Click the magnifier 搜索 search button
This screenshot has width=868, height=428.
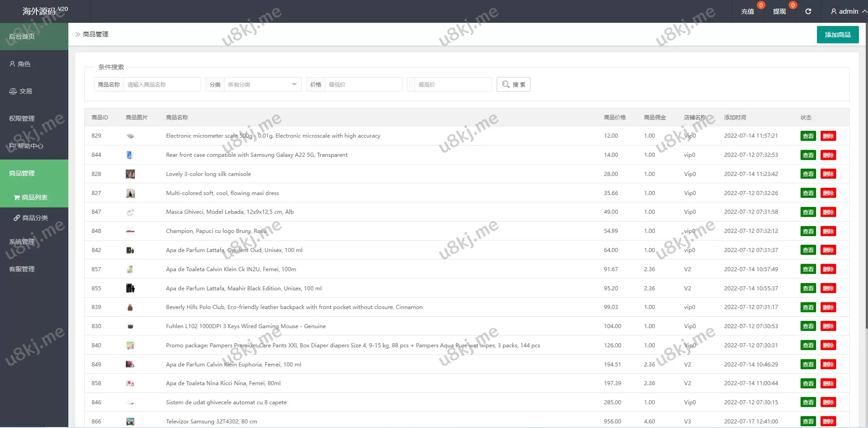coord(513,84)
